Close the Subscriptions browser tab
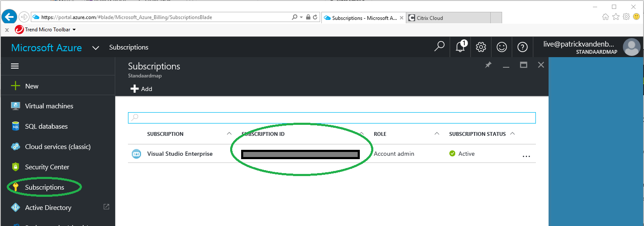The height and width of the screenshot is (226, 644). (402, 18)
